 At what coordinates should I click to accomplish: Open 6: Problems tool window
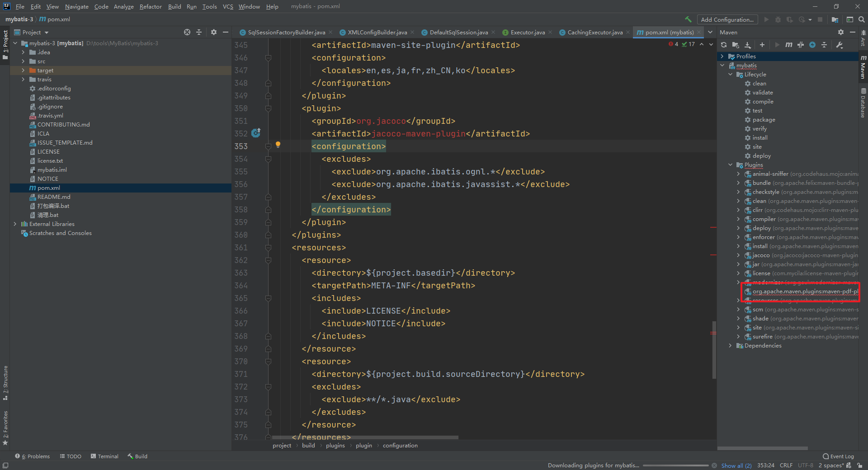[x=33, y=456]
